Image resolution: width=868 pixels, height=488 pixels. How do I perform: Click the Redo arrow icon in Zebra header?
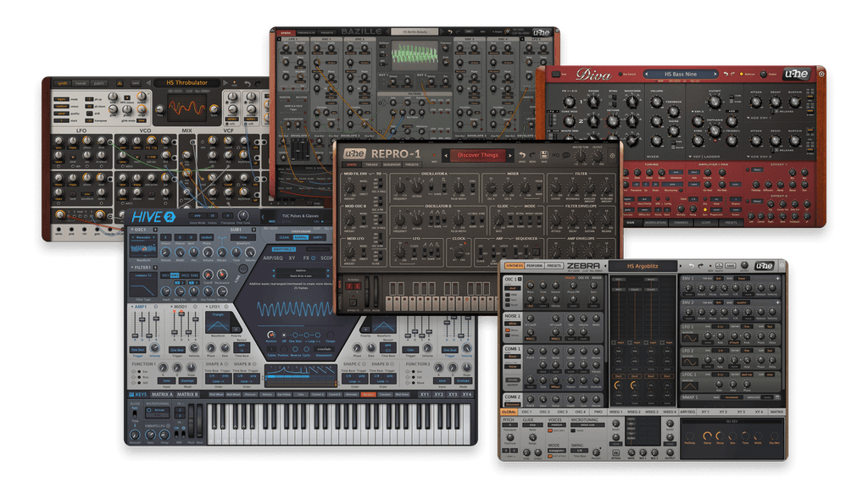pos(699,266)
